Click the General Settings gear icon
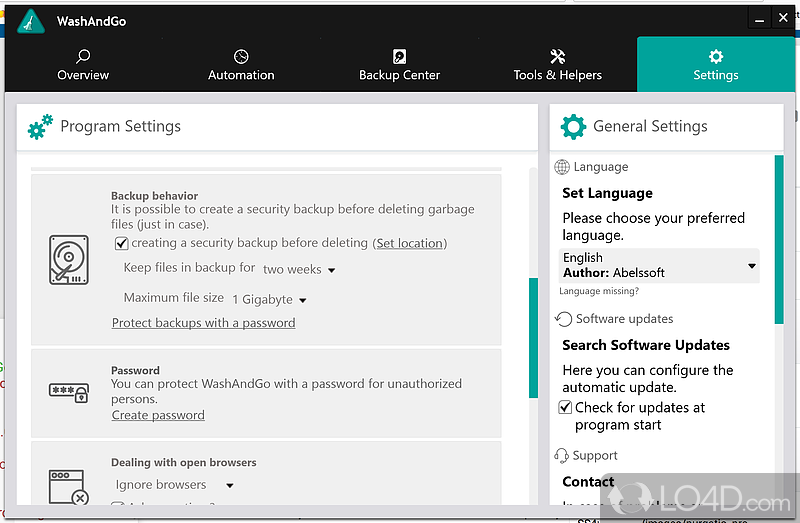The image size is (800, 523). tap(573, 127)
